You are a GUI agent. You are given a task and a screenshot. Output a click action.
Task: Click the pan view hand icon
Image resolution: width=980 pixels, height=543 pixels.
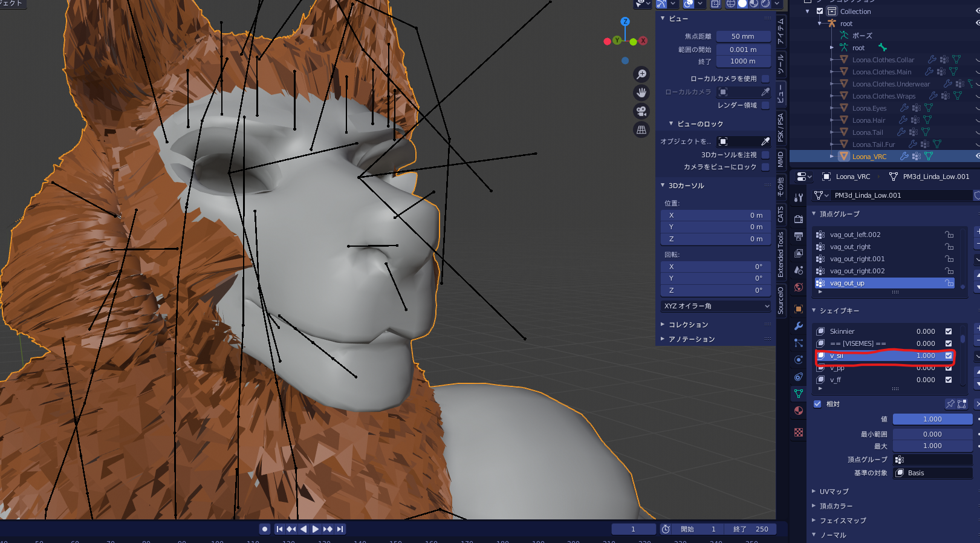click(x=641, y=93)
